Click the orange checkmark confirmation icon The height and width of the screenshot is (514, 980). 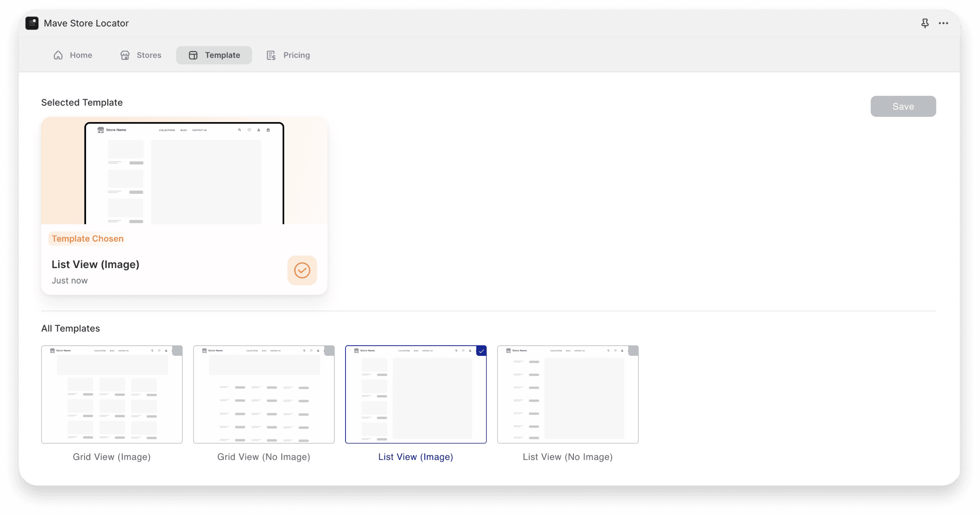[x=302, y=270]
